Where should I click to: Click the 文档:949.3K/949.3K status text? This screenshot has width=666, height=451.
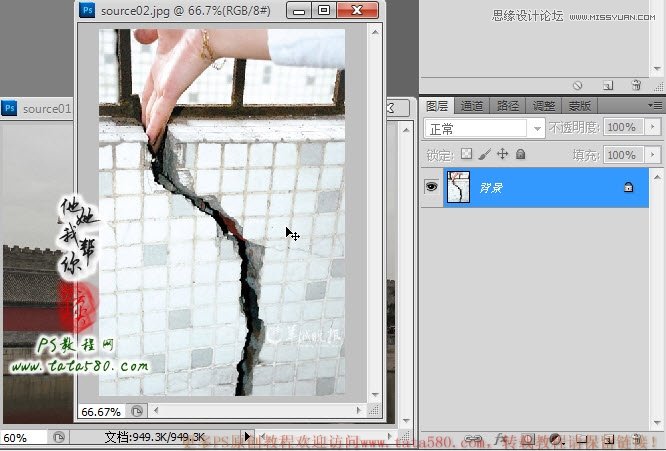click(155, 437)
